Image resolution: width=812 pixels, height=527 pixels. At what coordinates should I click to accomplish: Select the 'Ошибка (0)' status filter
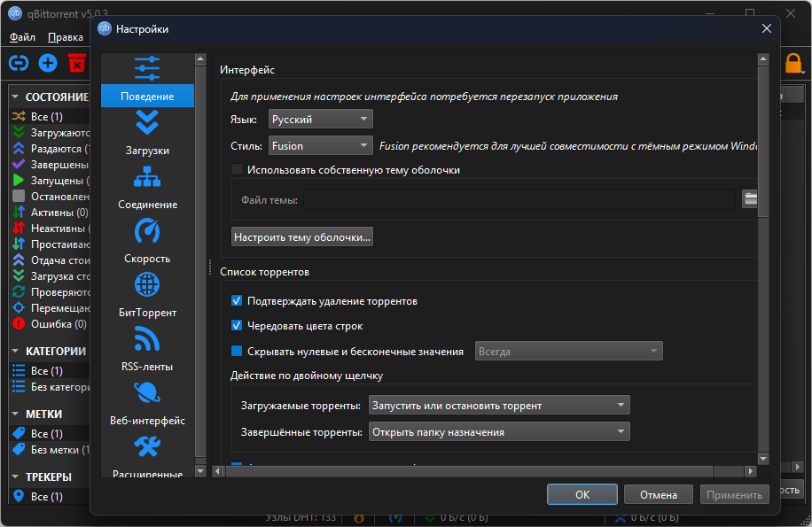point(50,324)
